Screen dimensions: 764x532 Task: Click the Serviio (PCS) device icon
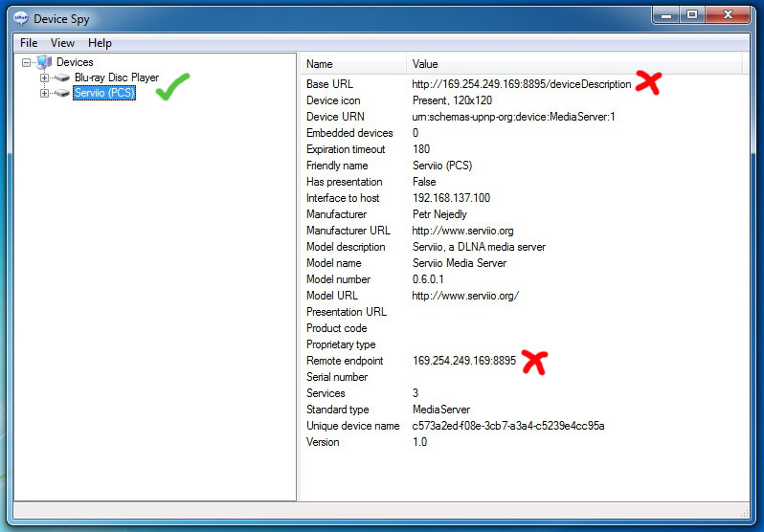62,93
